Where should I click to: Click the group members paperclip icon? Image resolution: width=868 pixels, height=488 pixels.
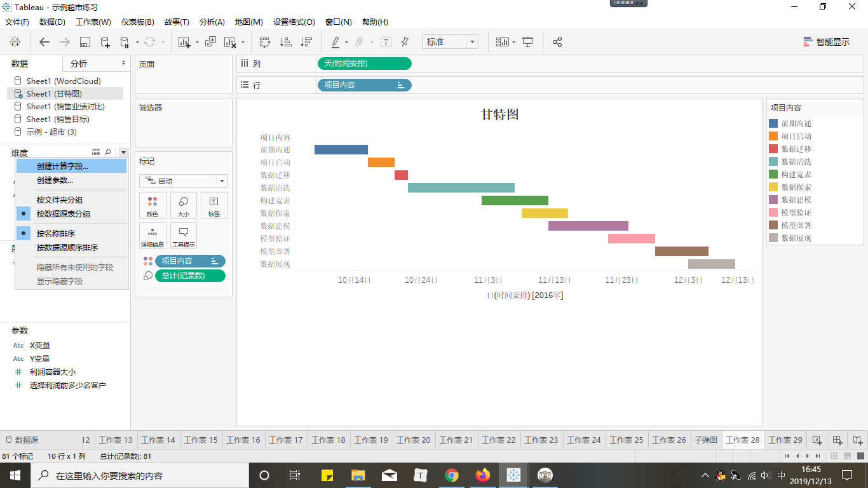(x=359, y=42)
